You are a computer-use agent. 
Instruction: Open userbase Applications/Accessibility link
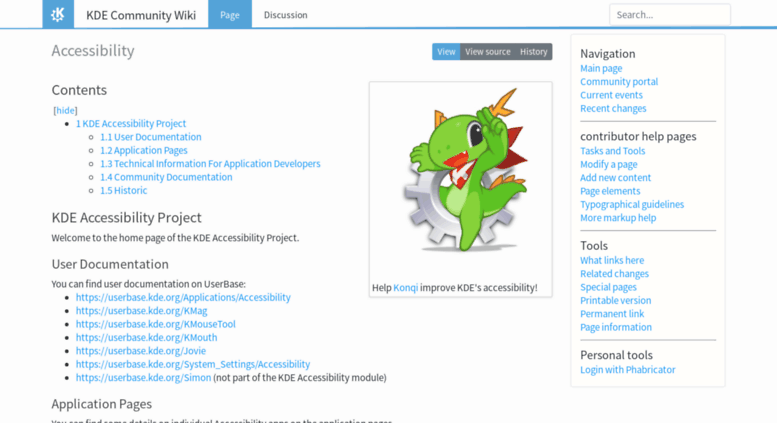(x=183, y=297)
